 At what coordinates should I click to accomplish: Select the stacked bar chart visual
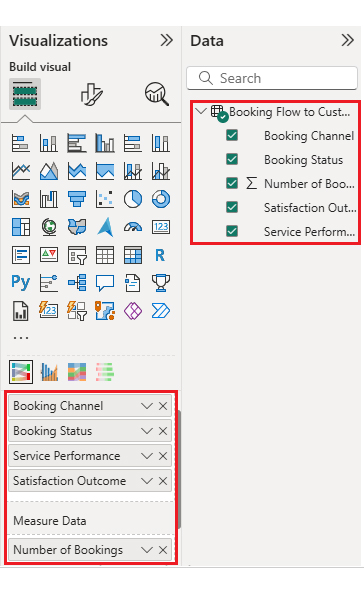[x=21, y=143]
